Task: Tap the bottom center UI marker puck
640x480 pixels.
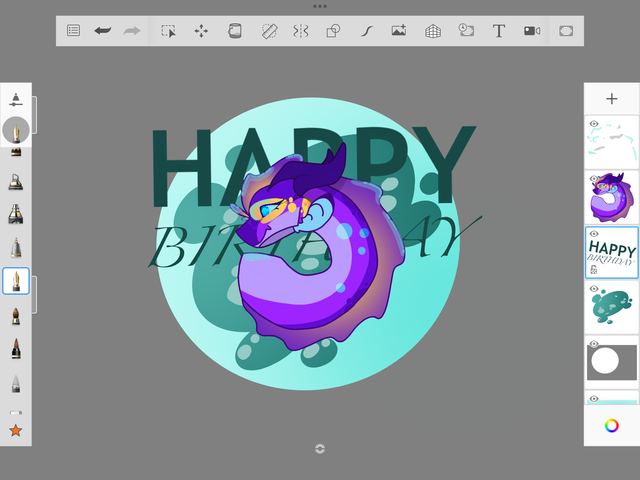Action: click(x=320, y=449)
